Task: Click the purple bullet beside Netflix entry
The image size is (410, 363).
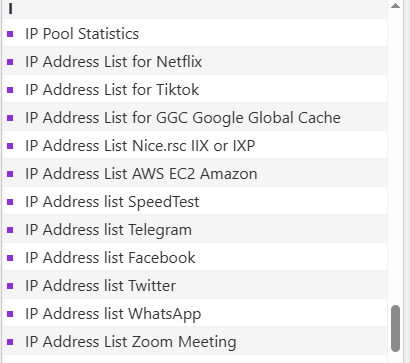Action: point(10,62)
